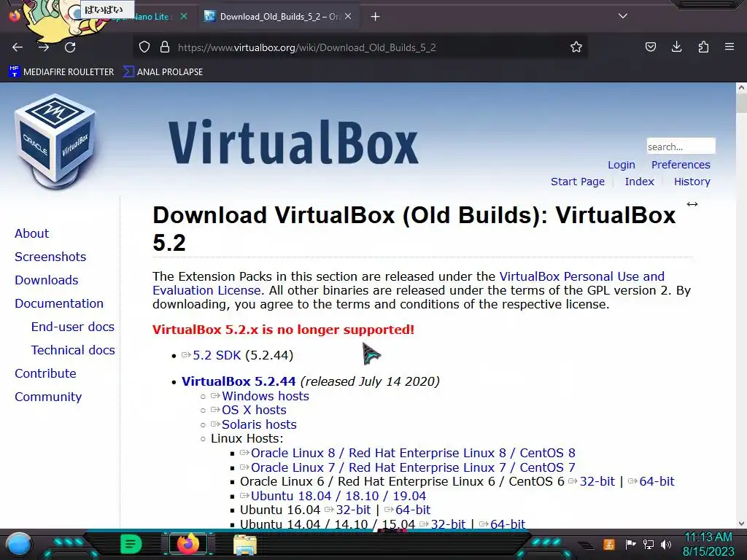The height and width of the screenshot is (560, 747).
Task: Open the Pocket save icon
Action: point(650,47)
